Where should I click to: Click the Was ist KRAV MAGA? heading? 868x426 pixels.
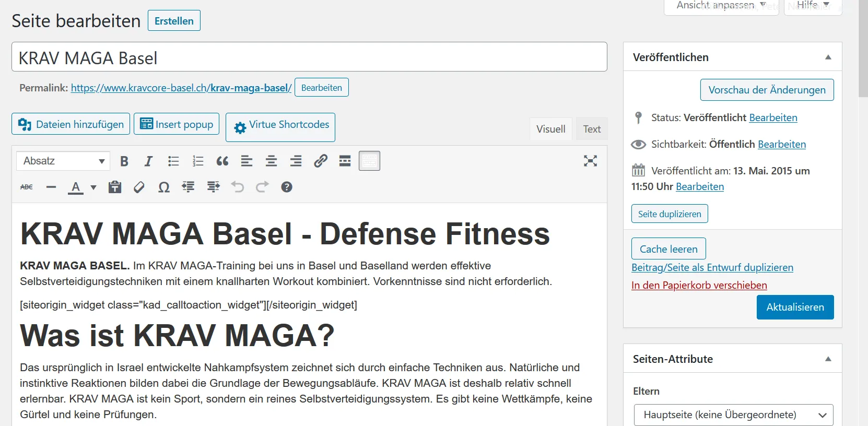pos(177,335)
